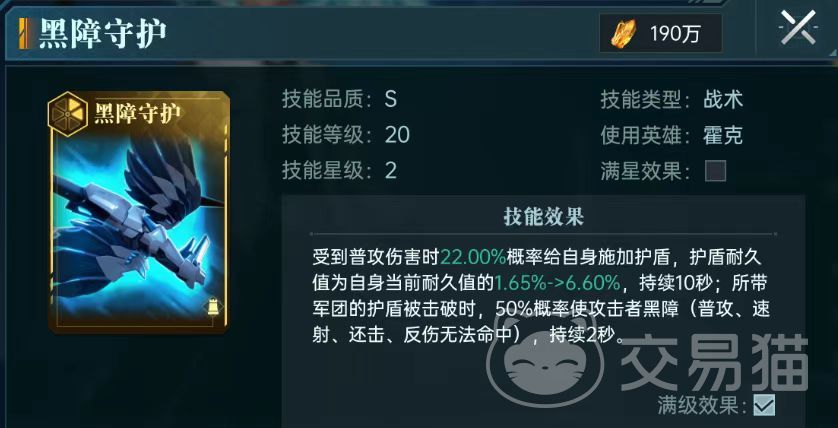
Task: Uncheck the 满级效果 checkbox
Action: [764, 404]
